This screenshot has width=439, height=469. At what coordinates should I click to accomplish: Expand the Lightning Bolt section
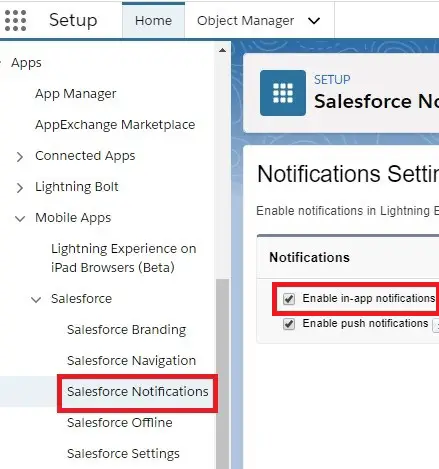click(x=20, y=187)
